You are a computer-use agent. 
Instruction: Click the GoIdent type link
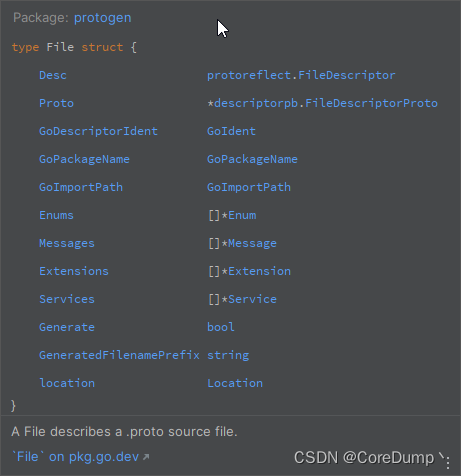[x=231, y=131]
